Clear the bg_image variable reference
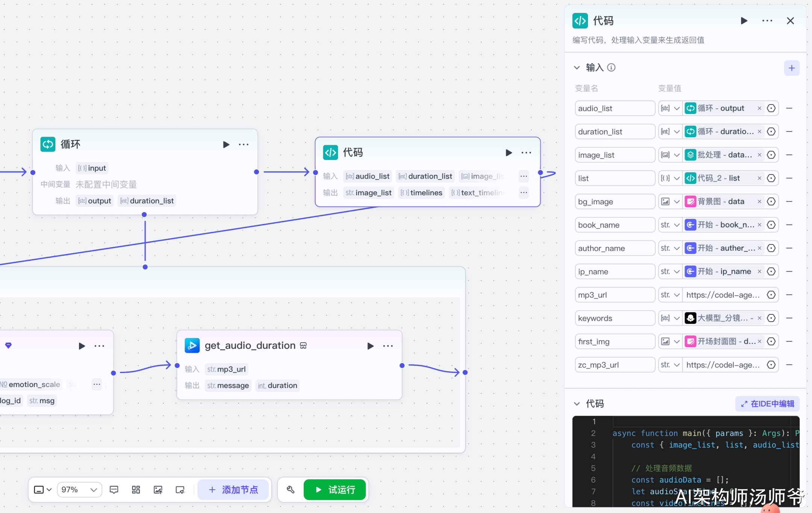This screenshot has width=812, height=513. [x=759, y=202]
